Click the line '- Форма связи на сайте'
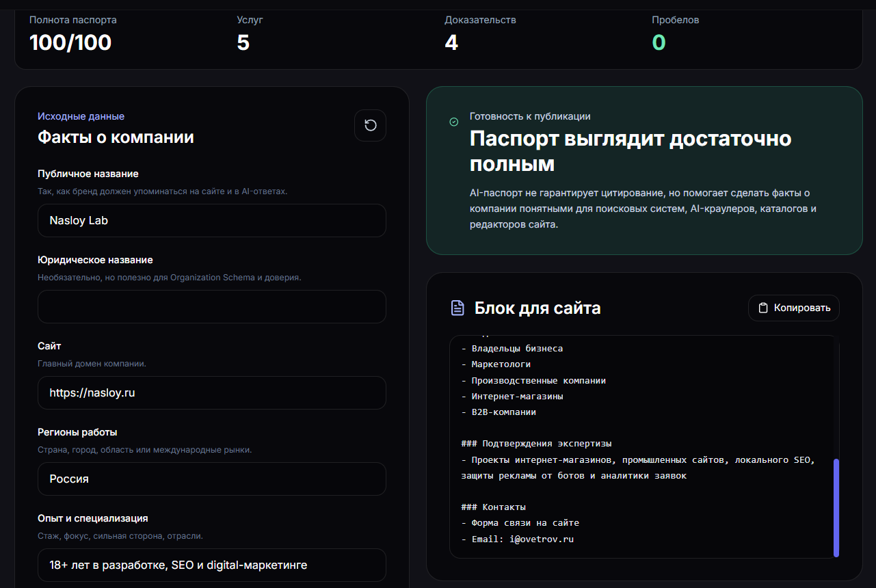 (520, 522)
